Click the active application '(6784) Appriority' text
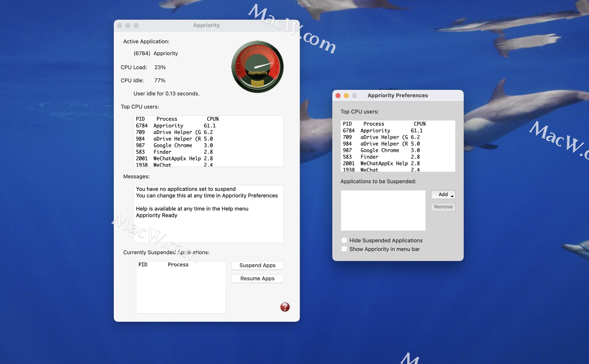 click(156, 53)
